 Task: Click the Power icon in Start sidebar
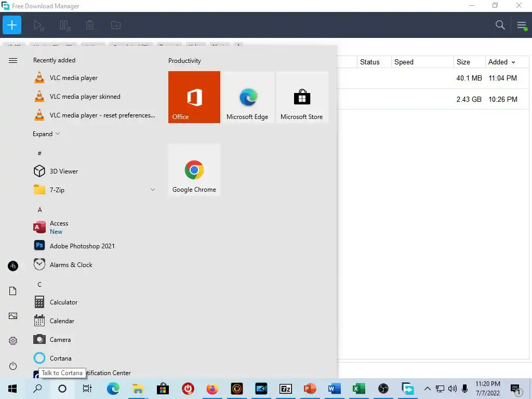coord(13,366)
